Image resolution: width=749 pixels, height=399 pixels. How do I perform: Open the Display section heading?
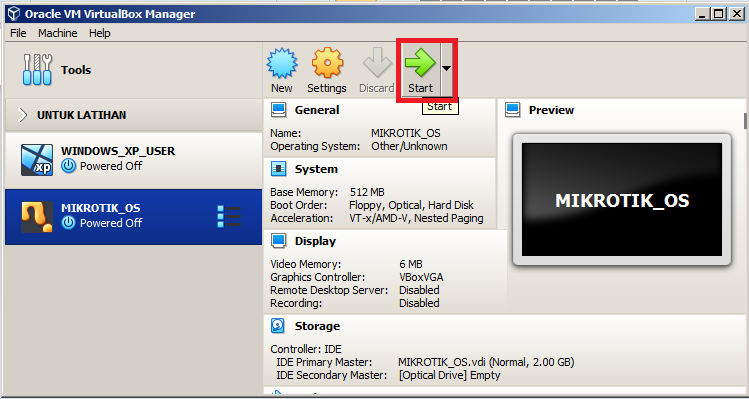(x=315, y=241)
